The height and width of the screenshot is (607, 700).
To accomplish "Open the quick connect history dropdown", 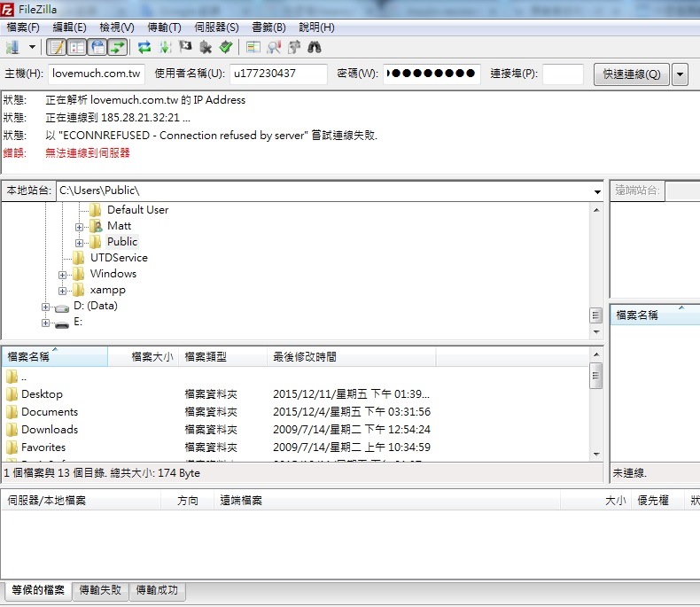I will click(680, 74).
